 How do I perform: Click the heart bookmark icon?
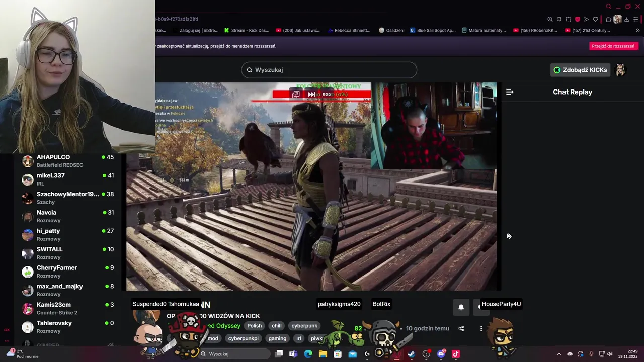coord(595,19)
